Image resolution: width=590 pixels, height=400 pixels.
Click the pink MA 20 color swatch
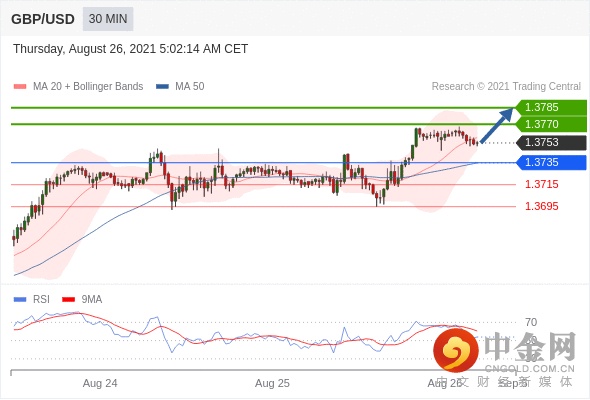[20, 87]
